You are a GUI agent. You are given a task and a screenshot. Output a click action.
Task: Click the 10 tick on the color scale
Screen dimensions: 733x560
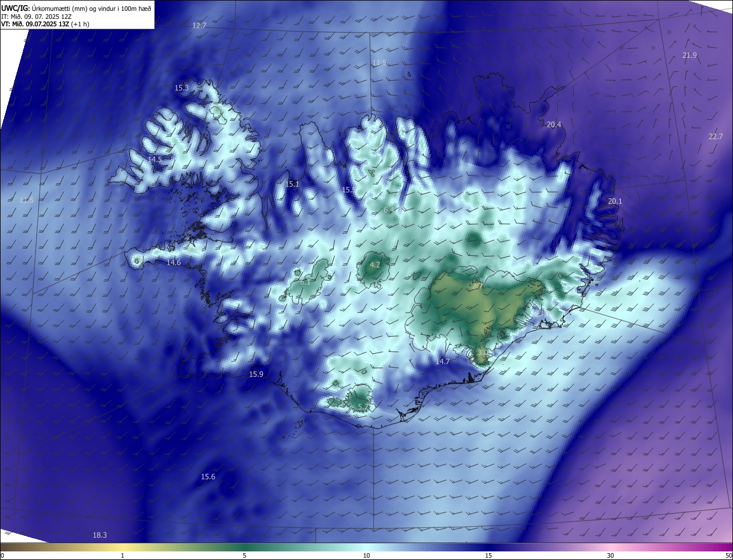point(366,555)
